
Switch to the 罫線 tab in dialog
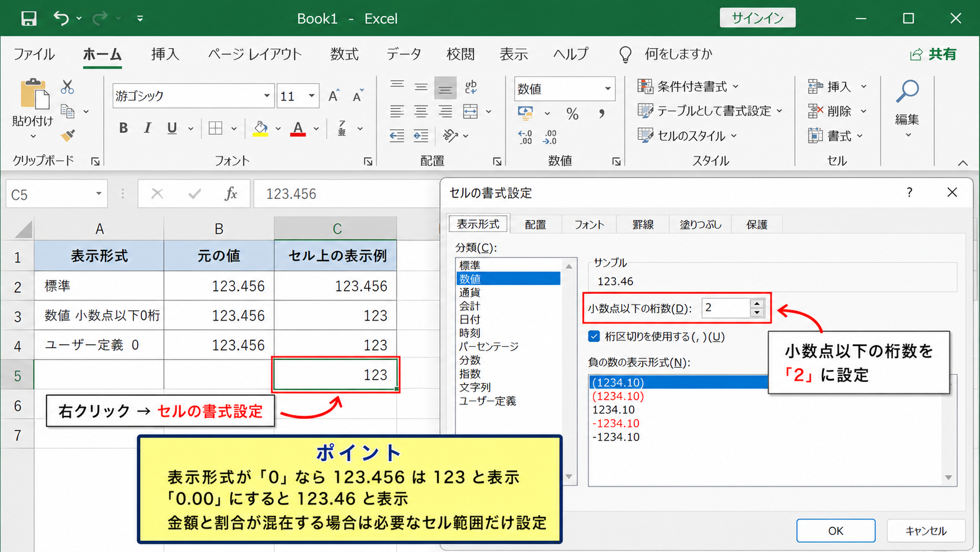[x=642, y=225]
